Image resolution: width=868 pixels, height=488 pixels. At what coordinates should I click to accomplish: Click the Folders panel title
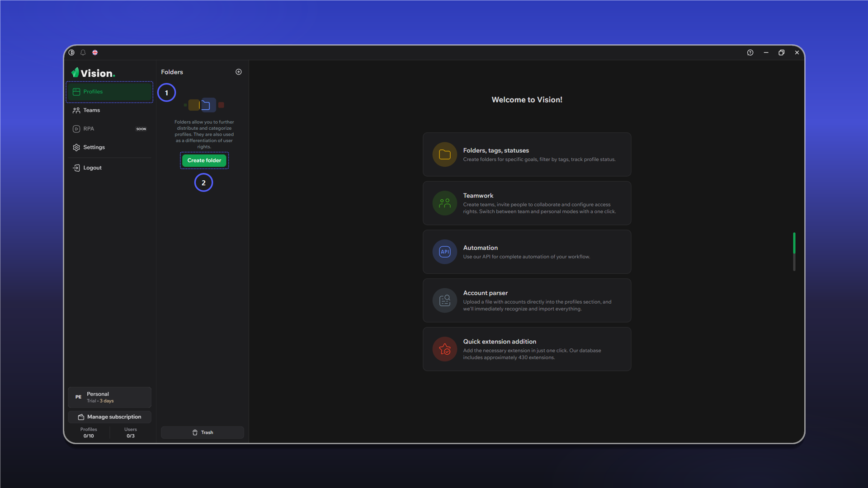(172, 72)
